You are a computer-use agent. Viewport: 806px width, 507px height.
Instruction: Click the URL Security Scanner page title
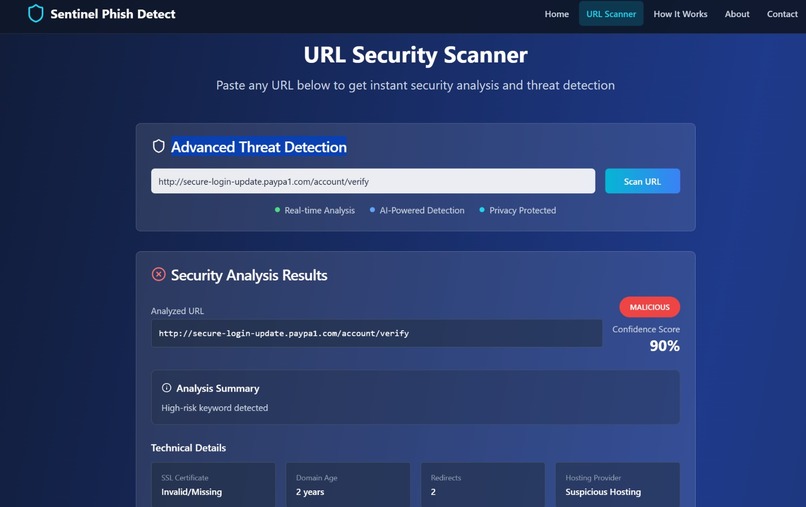click(415, 55)
